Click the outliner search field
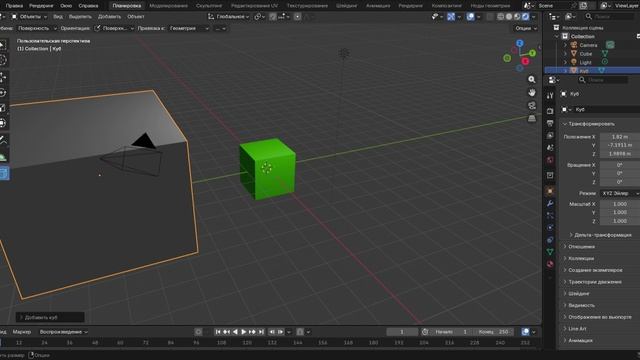 point(609,17)
